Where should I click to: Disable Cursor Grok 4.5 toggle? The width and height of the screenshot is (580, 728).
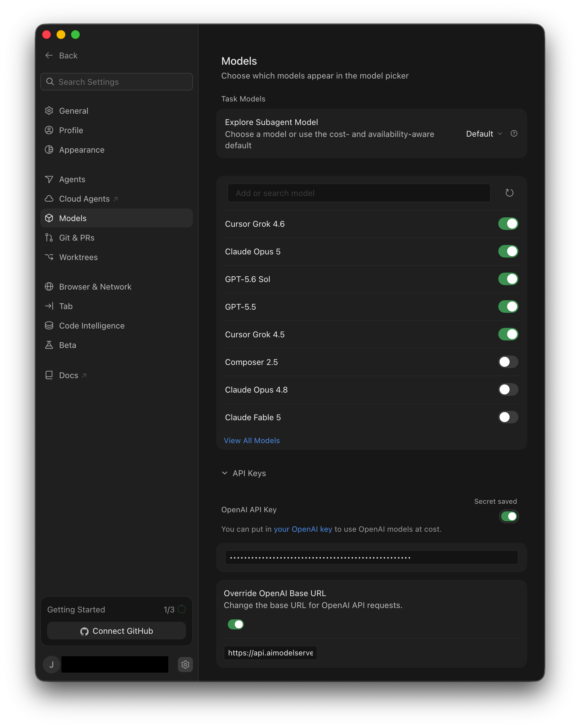[x=508, y=334]
